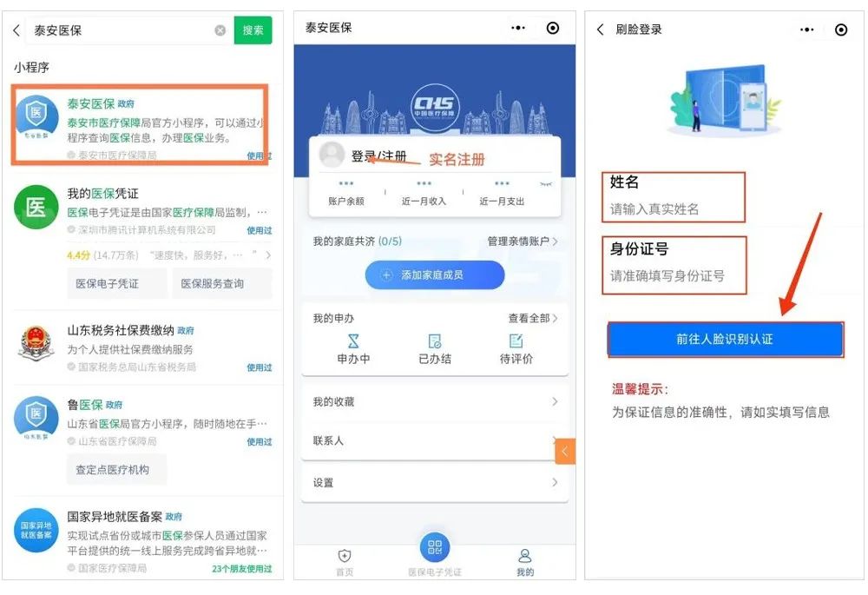Switch to the 我的 tab

(525, 562)
